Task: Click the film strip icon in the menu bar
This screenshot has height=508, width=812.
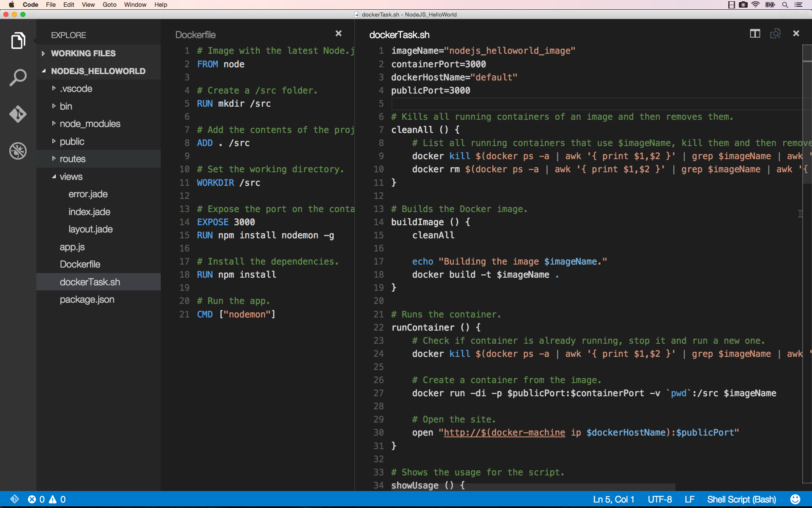Action: point(731,5)
